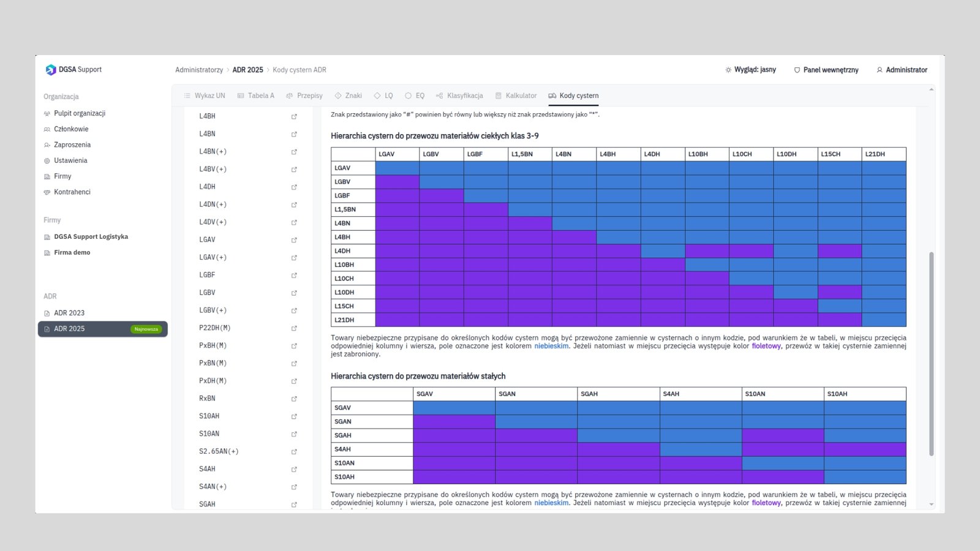Open Panel wewnętrzny
The width and height of the screenshot is (980, 551).
click(x=826, y=70)
